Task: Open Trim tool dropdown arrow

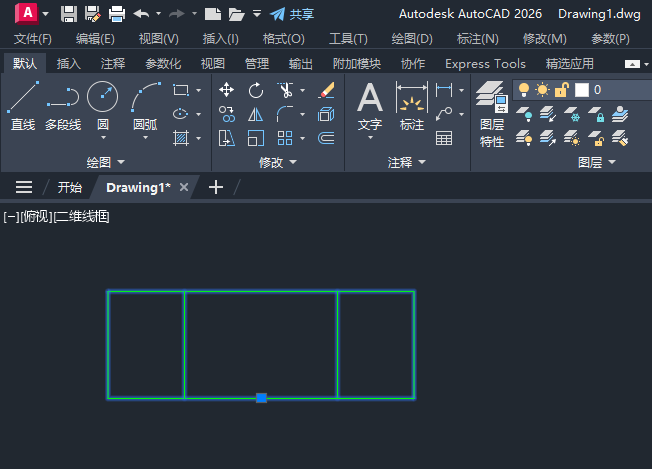Action: click(302, 90)
